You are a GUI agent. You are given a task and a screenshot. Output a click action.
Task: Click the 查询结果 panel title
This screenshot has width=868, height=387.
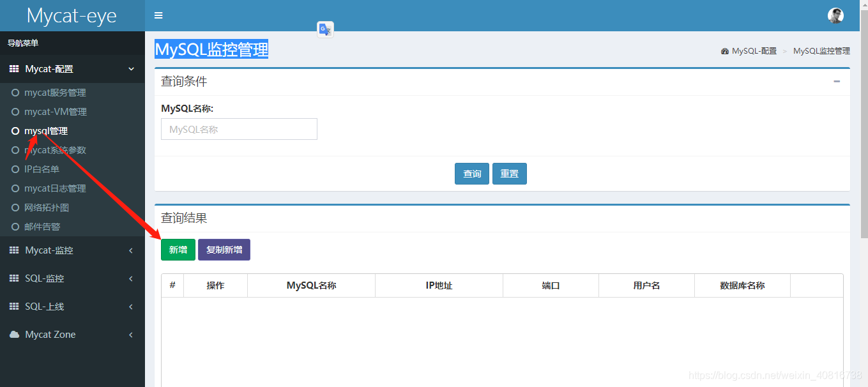coord(184,218)
